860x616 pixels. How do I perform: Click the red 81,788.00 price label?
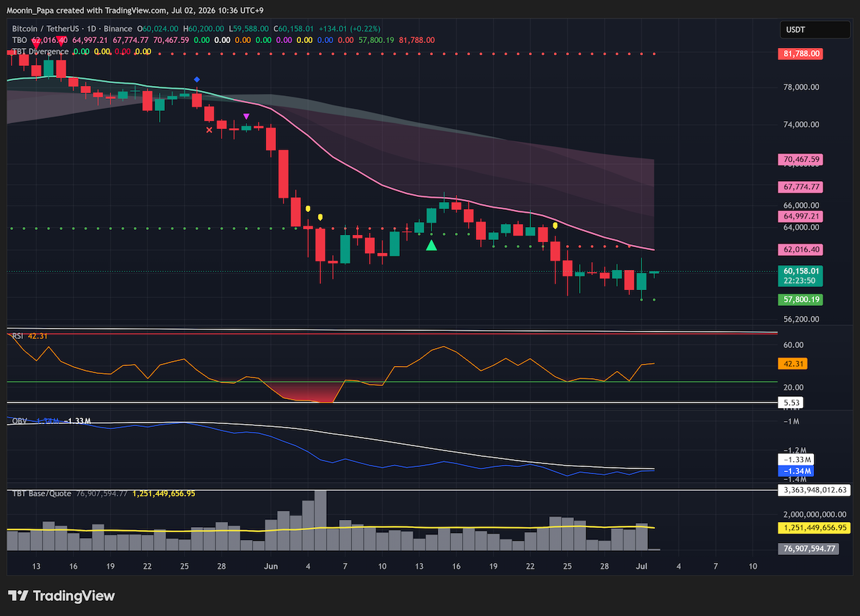pos(800,54)
